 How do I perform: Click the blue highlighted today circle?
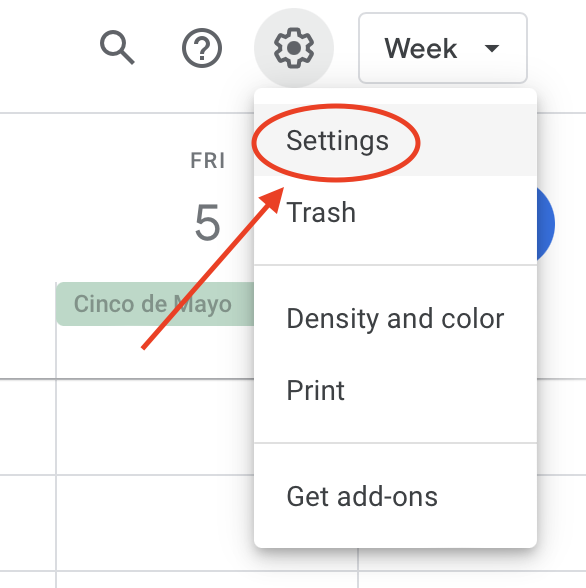(546, 224)
